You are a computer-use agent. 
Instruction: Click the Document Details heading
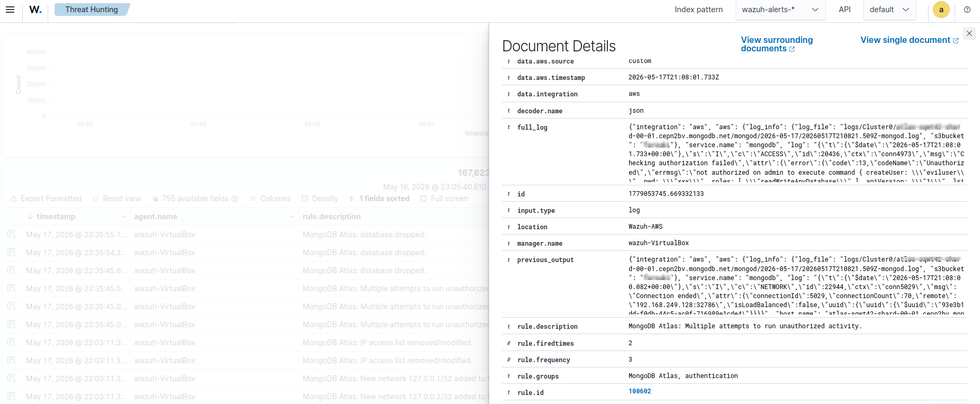click(x=559, y=46)
